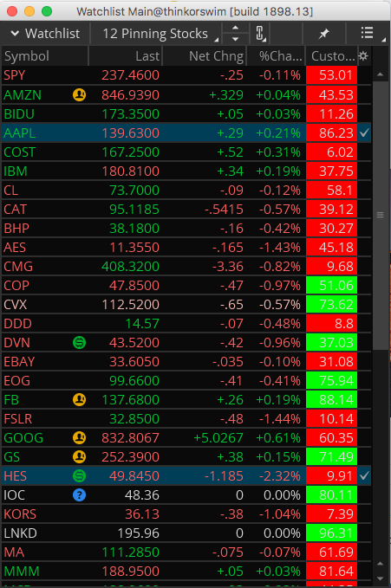Click CAT net change -.5415
The image size is (391, 588).
224,209
